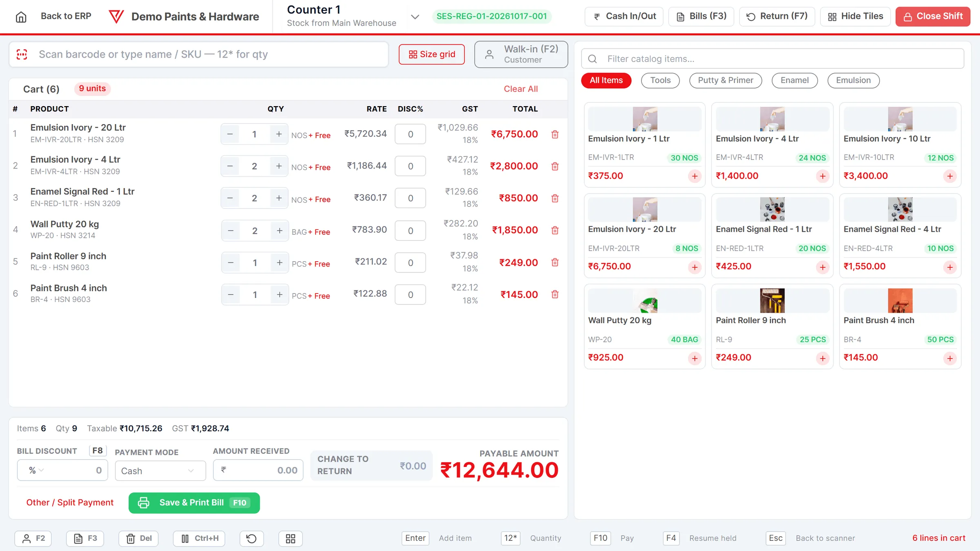The width and height of the screenshot is (980, 551).
Task: Click the barcode scanner icon
Action: click(x=22, y=54)
